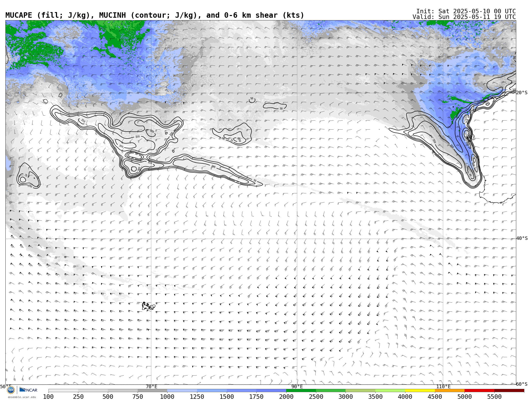The image size is (532, 400).
Task: Pick the pale blue 1000–1250 colorbar segment
Action: click(182, 391)
